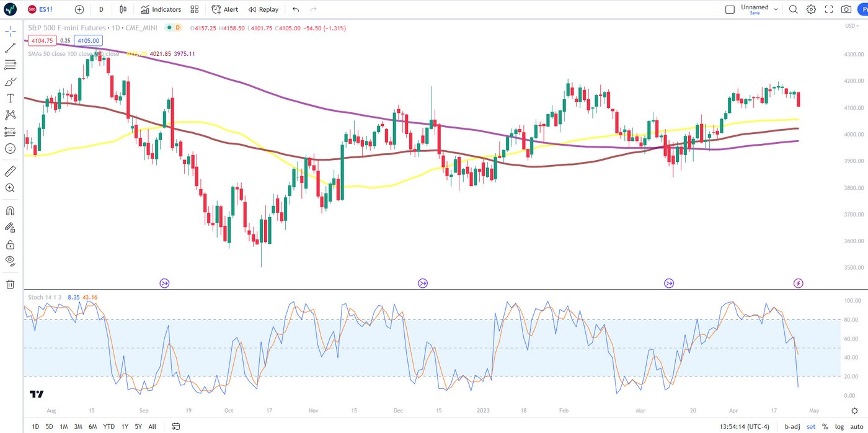The height and width of the screenshot is (433, 868).
Task: Select the brush drawing tool
Action: (x=11, y=81)
